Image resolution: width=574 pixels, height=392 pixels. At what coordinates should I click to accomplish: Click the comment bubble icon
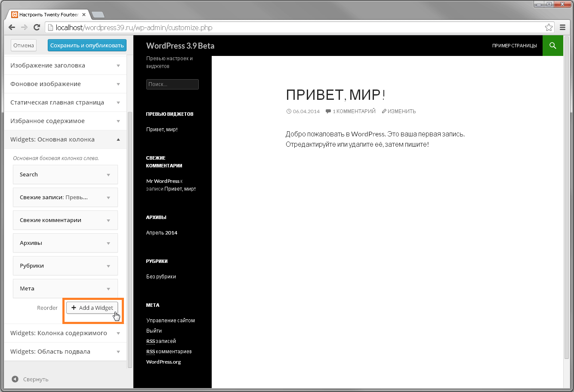point(328,111)
